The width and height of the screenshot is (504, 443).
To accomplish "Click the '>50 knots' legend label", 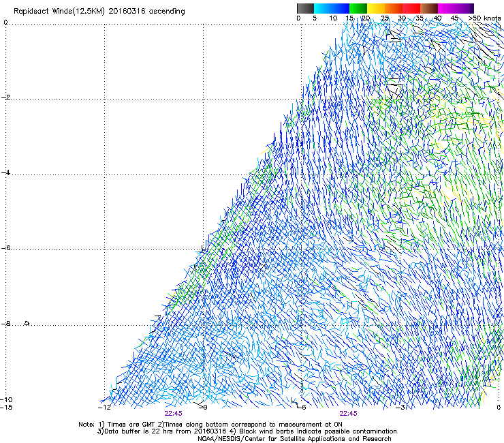I will click(x=484, y=18).
